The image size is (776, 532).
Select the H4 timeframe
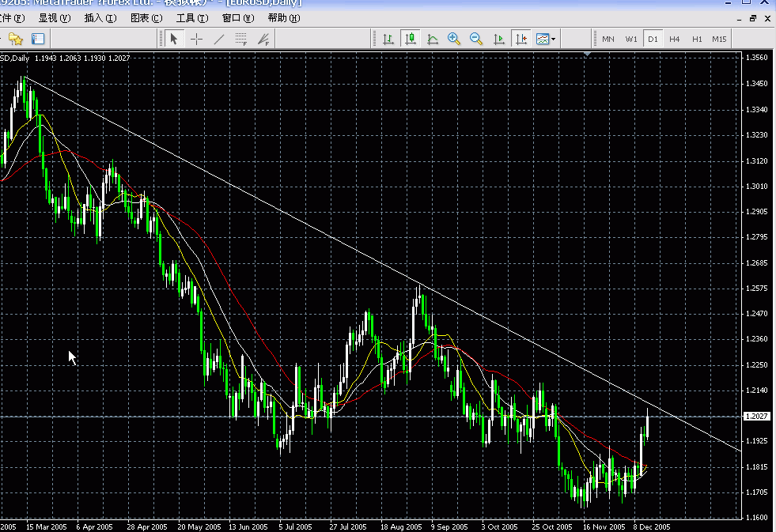click(675, 39)
